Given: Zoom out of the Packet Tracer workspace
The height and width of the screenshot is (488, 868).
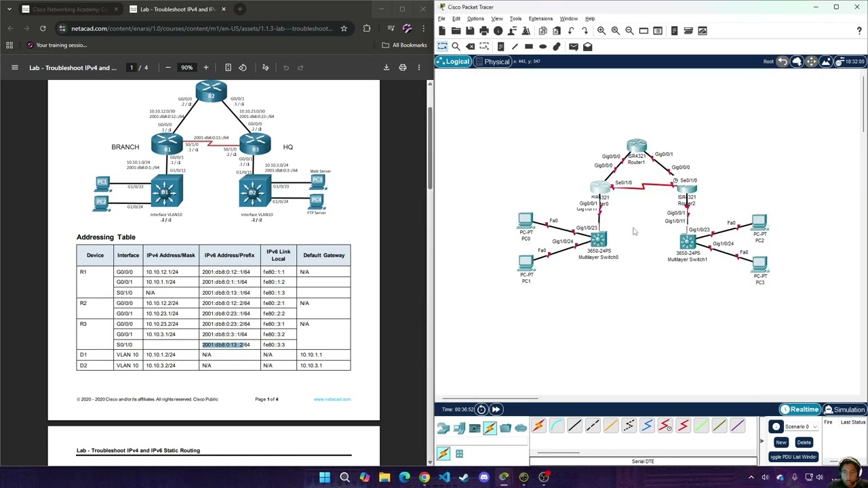Looking at the screenshot, I should tap(629, 31).
